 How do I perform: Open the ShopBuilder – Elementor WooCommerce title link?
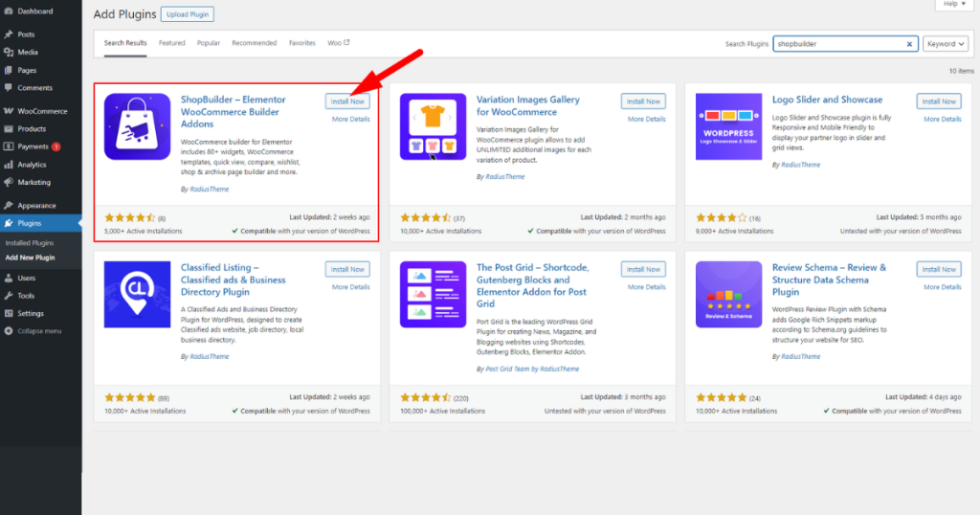234,112
